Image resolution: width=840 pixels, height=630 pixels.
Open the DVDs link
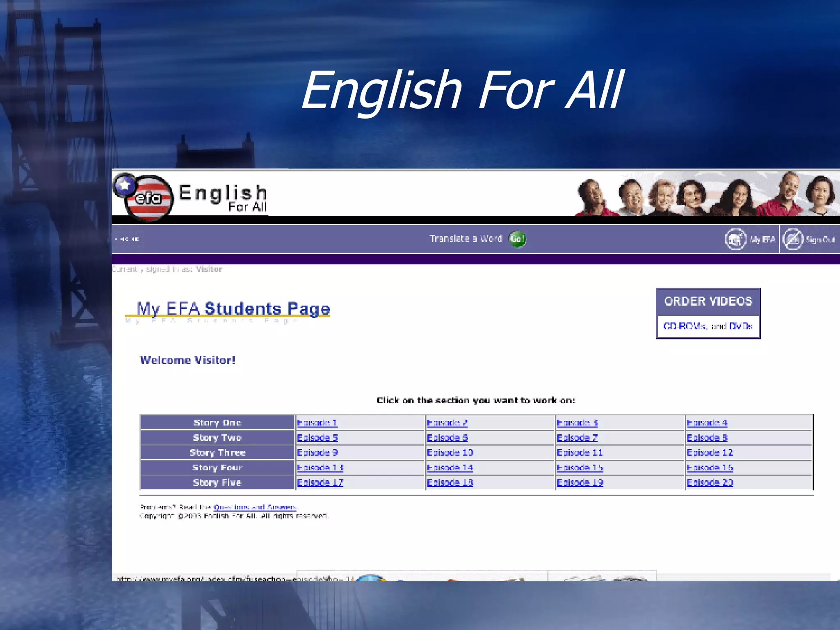click(740, 326)
